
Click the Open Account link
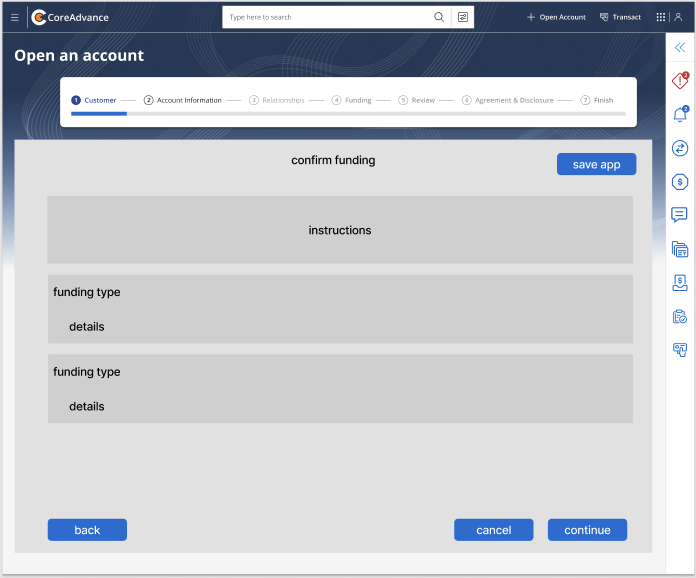(x=562, y=17)
